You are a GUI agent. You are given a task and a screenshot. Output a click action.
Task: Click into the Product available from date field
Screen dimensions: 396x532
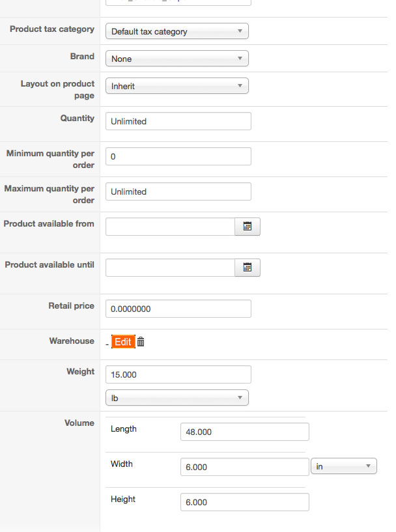170,227
